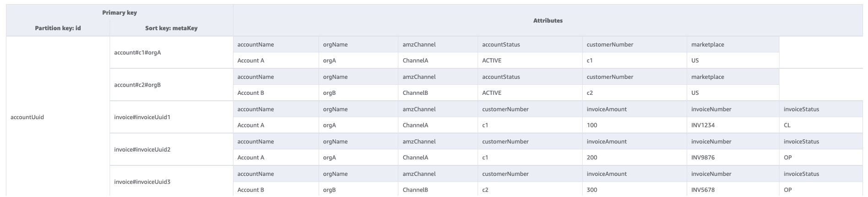Click the INV1234 invoice number value

[703, 125]
